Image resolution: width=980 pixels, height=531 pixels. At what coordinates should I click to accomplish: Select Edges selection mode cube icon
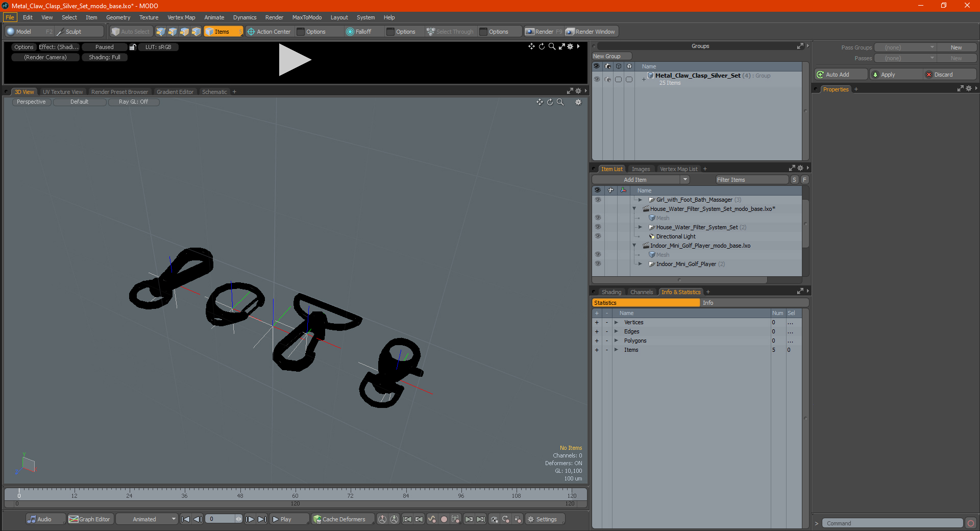pyautogui.click(x=173, y=32)
